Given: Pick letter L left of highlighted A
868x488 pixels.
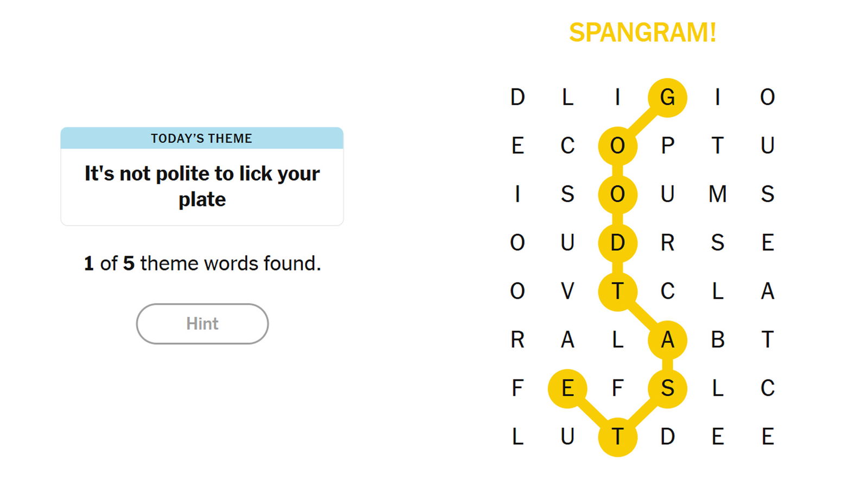Looking at the screenshot, I should pos(617,340).
